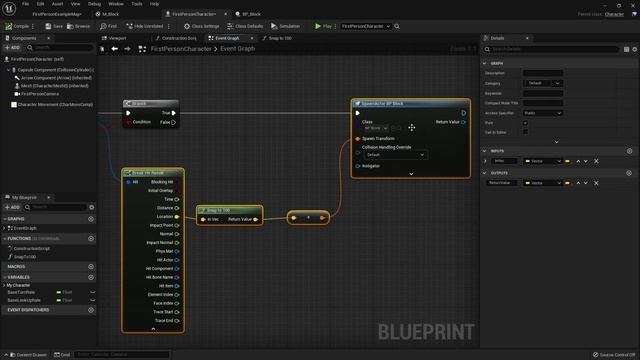The height and width of the screenshot is (360, 640).
Task: Collapse the Inputs section
Action: (484, 151)
